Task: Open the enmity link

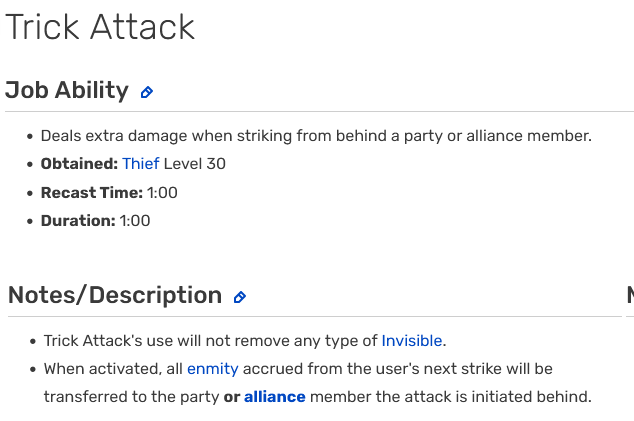Action: coord(212,369)
